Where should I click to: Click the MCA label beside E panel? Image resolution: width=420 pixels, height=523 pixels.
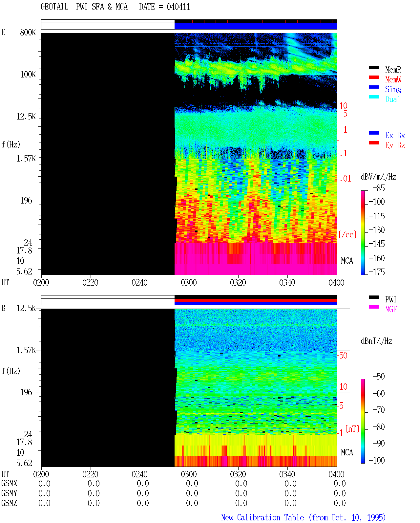tap(347, 261)
